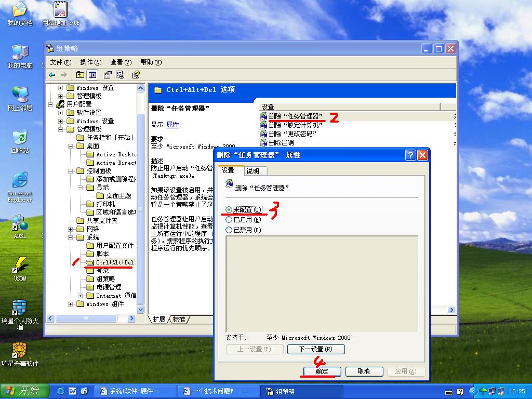532x399 pixels.
Task: Click the 确定 button
Action: 322,371
